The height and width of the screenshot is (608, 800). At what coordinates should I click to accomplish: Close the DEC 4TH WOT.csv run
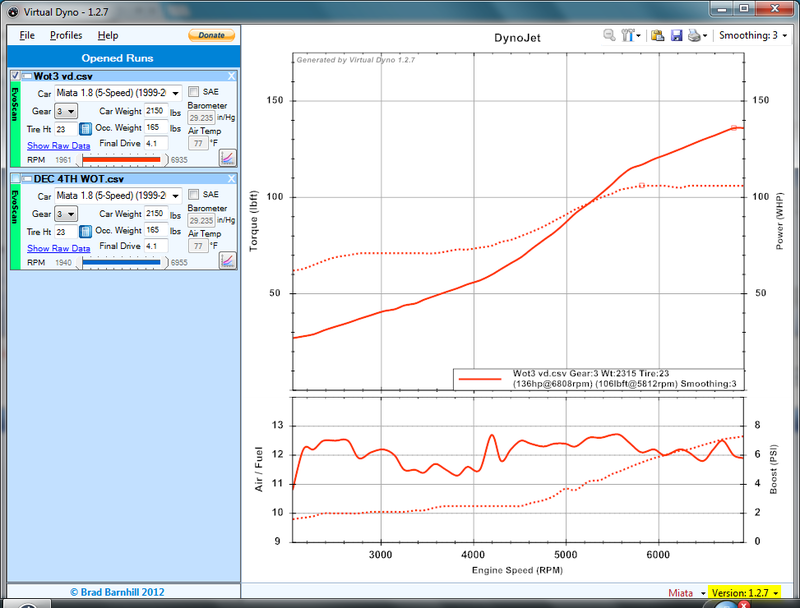click(232, 178)
